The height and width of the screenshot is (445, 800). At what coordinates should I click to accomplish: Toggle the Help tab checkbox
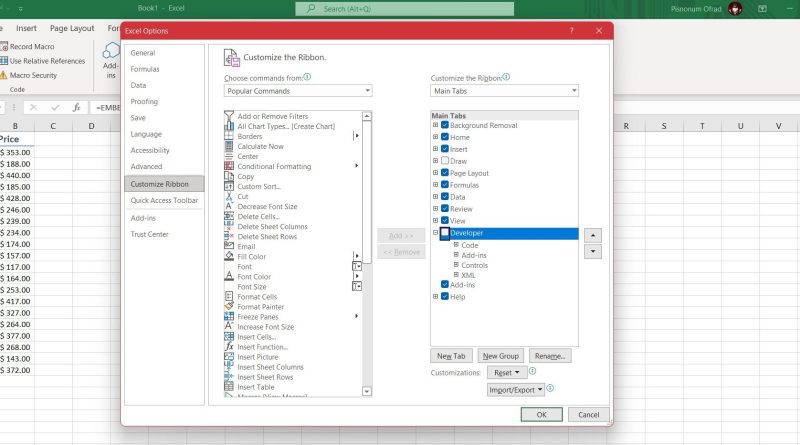click(x=445, y=296)
